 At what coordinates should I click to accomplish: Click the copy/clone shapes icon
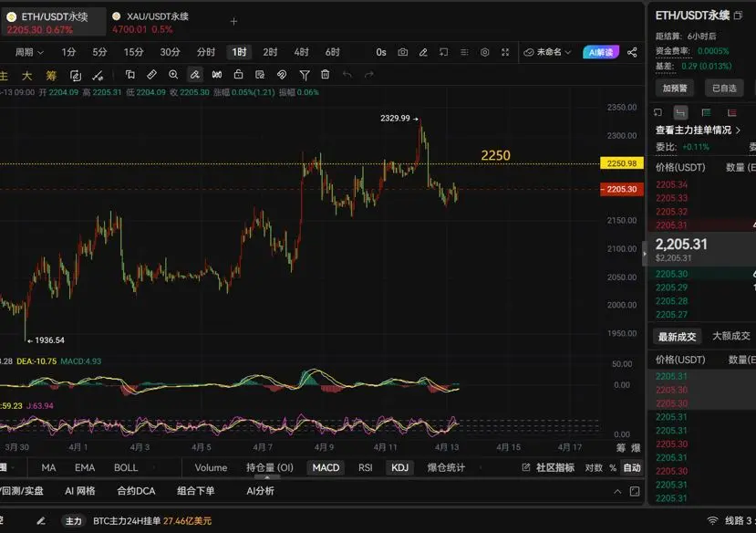[129, 74]
